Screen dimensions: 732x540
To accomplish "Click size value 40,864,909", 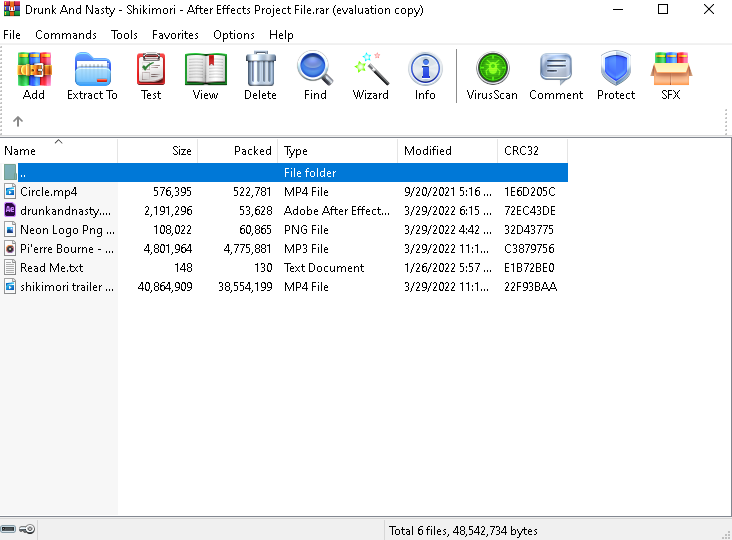I will 165,287.
